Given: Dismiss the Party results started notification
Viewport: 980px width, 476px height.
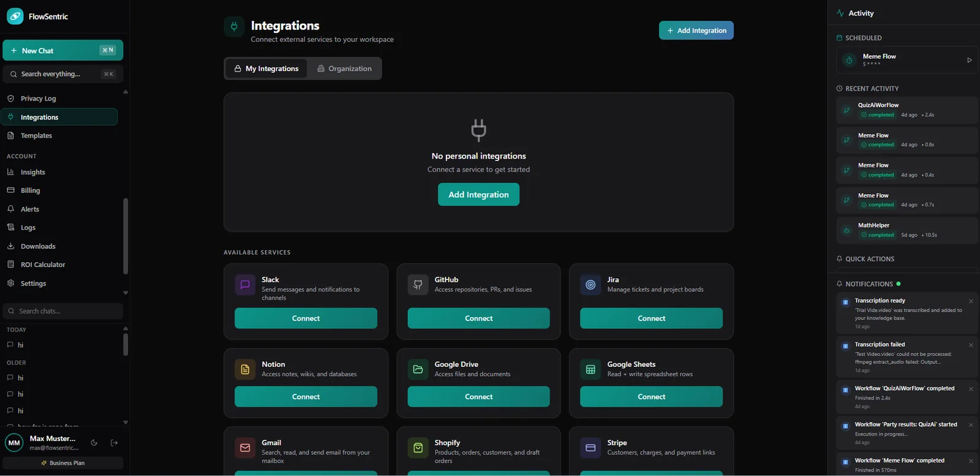Looking at the screenshot, I should pyautogui.click(x=971, y=425).
